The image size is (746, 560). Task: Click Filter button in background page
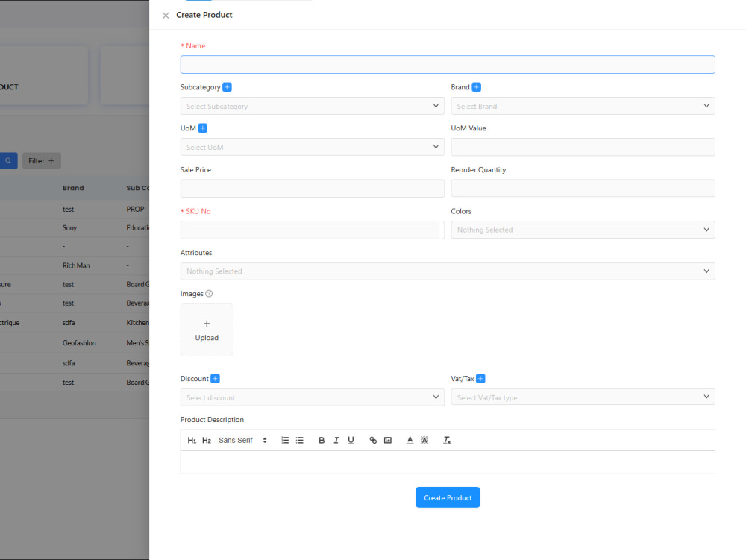click(41, 160)
